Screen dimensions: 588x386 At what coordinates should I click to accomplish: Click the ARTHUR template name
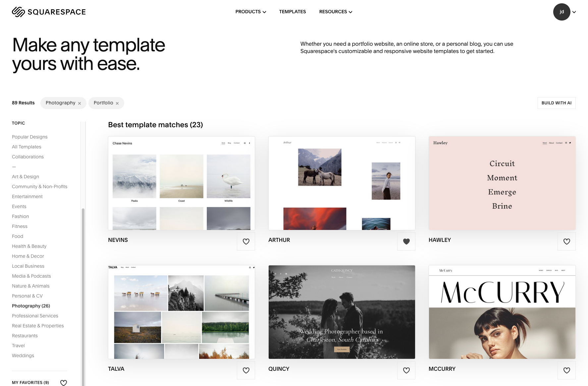279,240
